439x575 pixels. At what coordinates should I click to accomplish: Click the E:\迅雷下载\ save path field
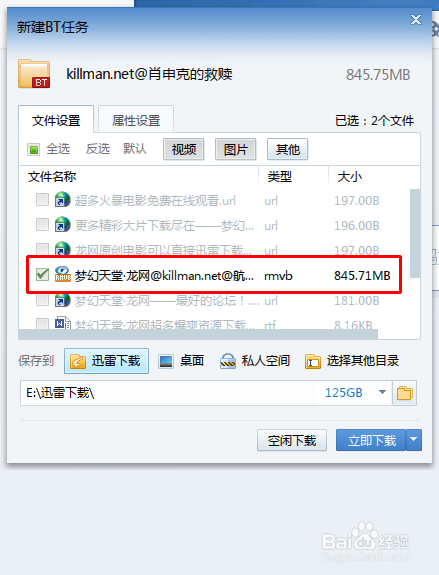coord(206,393)
